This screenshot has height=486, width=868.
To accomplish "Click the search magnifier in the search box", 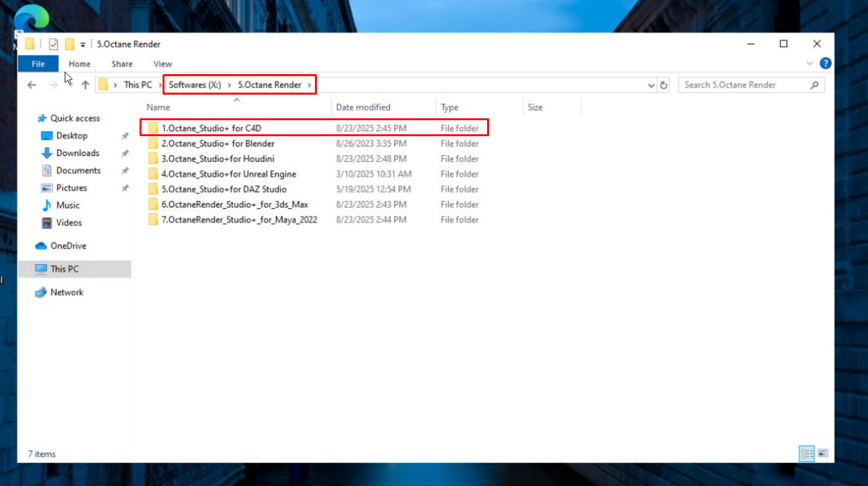I will click(x=814, y=85).
